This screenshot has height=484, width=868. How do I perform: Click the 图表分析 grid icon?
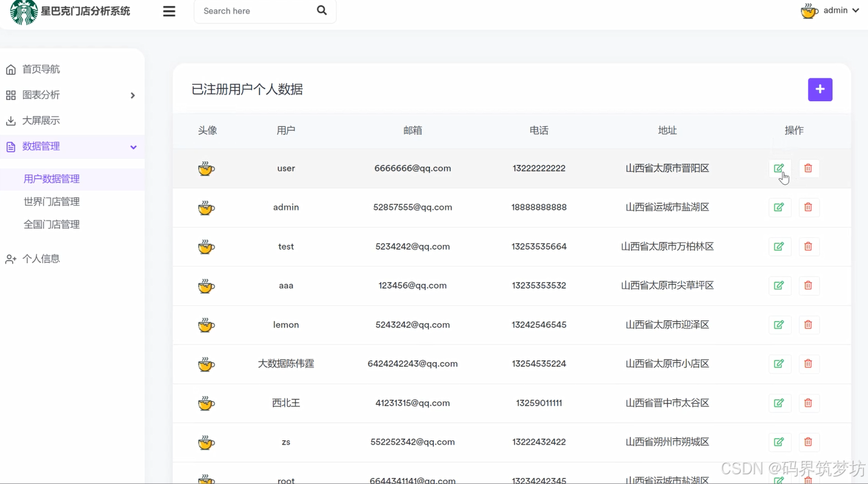(x=11, y=95)
